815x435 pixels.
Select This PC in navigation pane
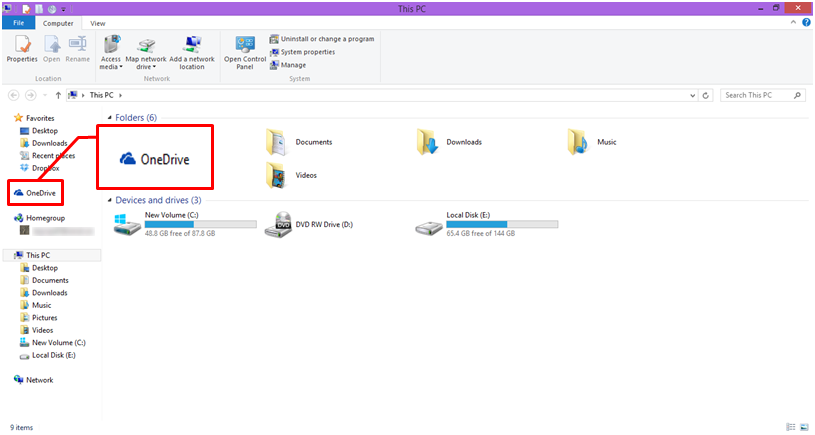tap(32, 255)
